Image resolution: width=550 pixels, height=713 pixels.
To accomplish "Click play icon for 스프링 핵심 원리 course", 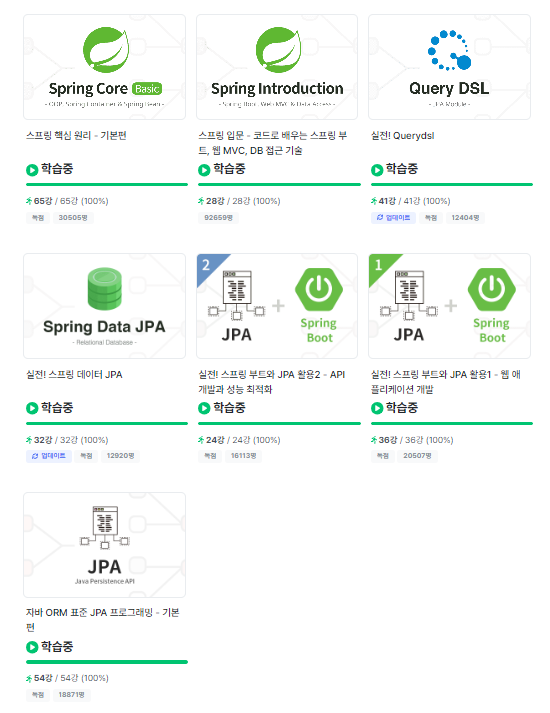I will 32,170.
